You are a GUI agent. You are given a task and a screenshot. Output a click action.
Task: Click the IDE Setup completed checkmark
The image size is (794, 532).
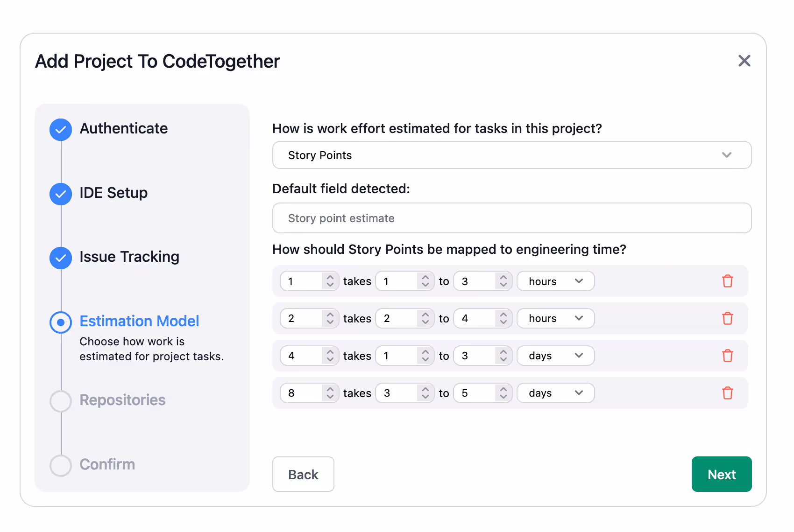pyautogui.click(x=61, y=194)
